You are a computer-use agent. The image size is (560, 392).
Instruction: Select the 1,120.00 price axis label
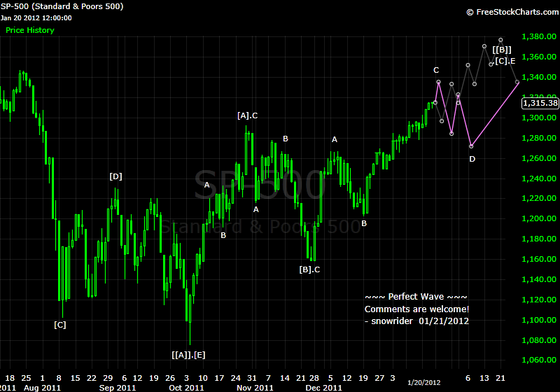point(539,300)
